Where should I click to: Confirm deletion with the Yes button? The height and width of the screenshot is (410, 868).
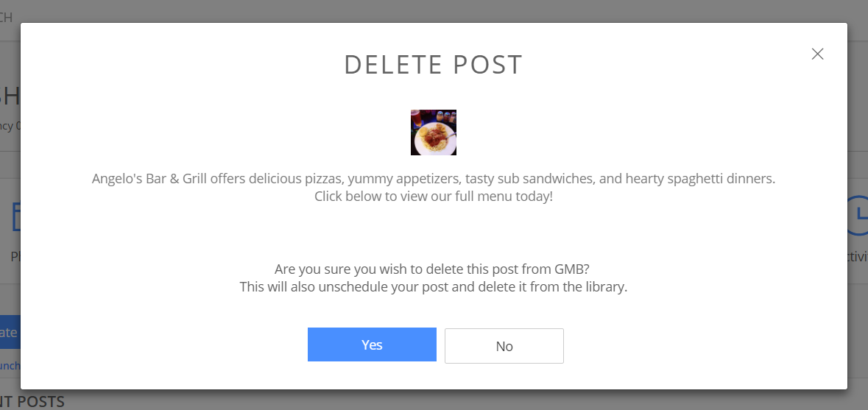[372, 344]
